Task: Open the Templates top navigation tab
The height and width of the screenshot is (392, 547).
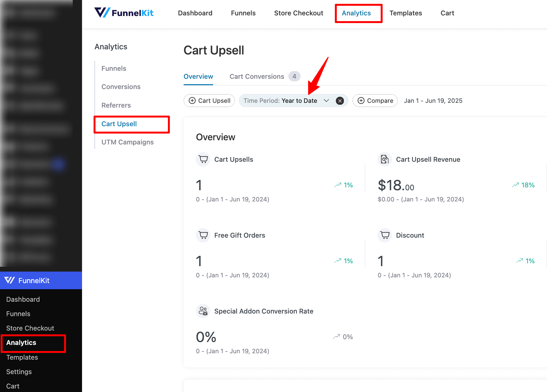Action: coord(406,13)
